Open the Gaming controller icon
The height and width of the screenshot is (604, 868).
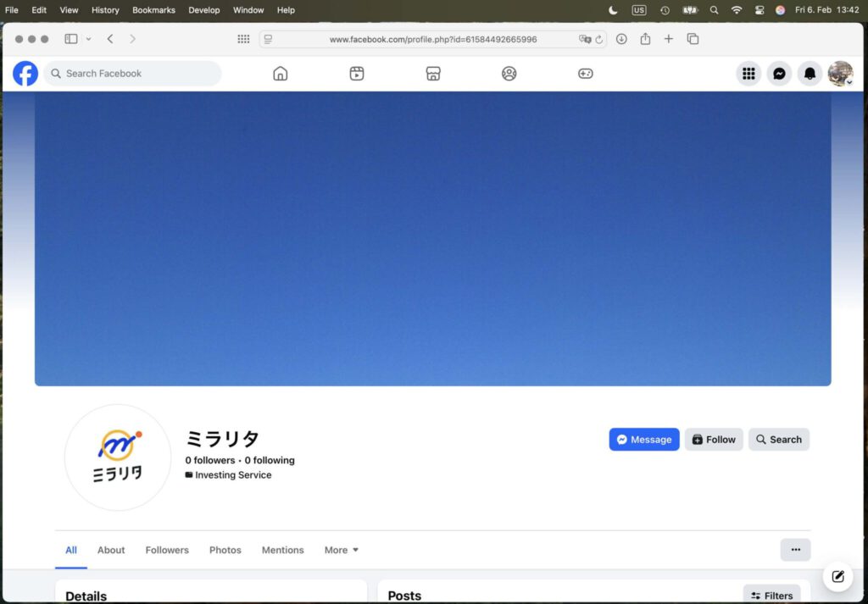pyautogui.click(x=586, y=74)
